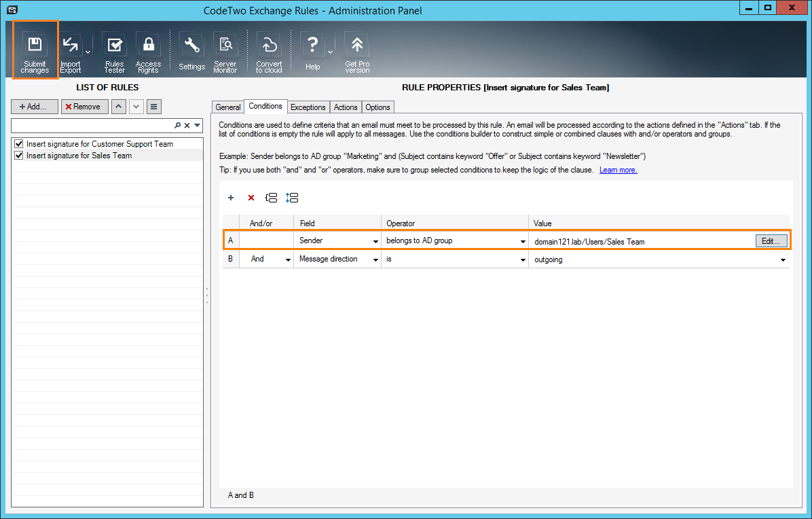Open the Message direction field dropdown
The width and height of the screenshot is (812, 519).
[x=375, y=259]
